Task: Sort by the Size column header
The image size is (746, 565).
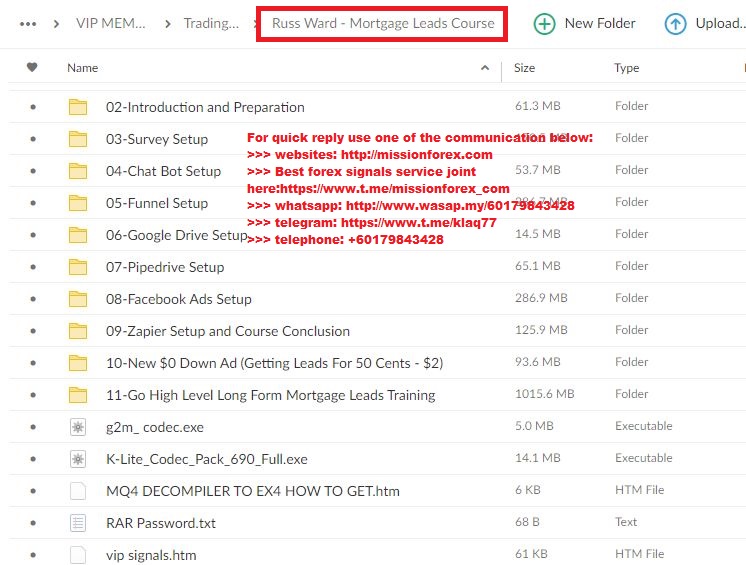Action: pyautogui.click(x=524, y=68)
